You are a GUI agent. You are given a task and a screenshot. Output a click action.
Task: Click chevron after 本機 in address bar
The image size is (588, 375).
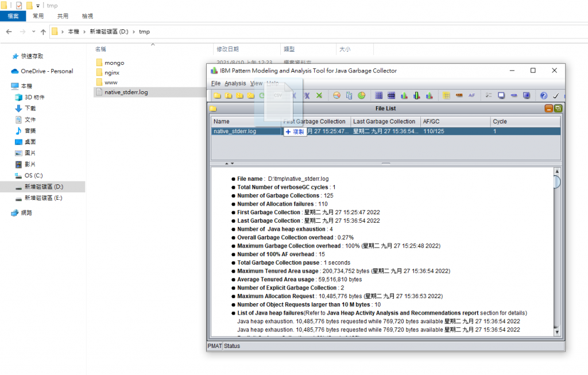click(x=84, y=32)
